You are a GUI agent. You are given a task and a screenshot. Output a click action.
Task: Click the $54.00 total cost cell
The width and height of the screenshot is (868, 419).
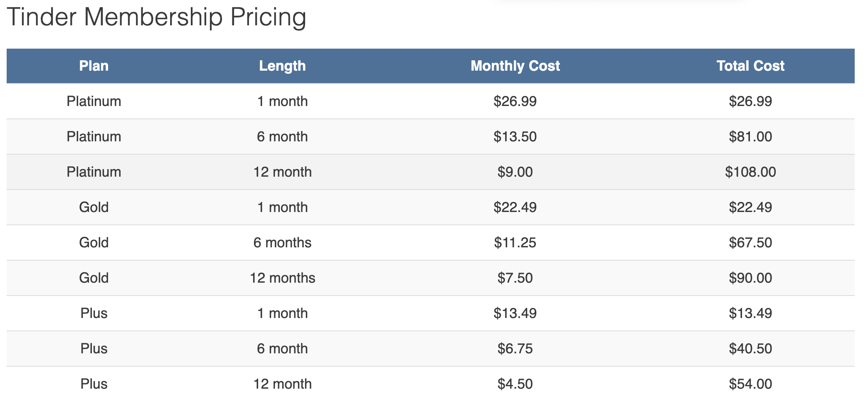click(750, 384)
